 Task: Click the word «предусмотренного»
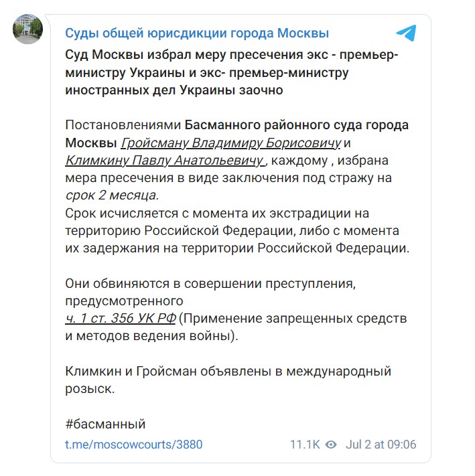[124, 301]
